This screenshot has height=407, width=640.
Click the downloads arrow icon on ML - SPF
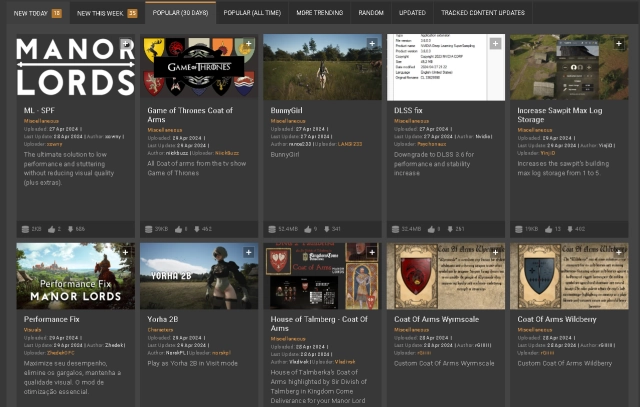click(70, 229)
